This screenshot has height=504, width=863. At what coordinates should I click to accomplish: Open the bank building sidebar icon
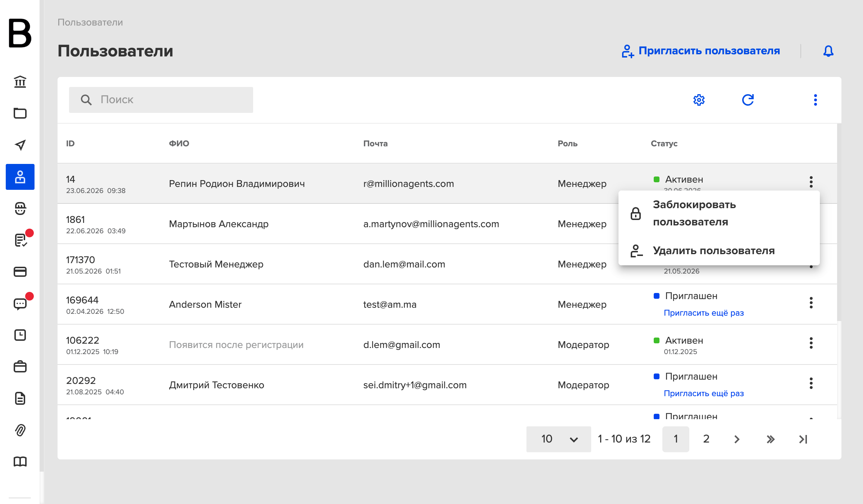[x=20, y=82]
